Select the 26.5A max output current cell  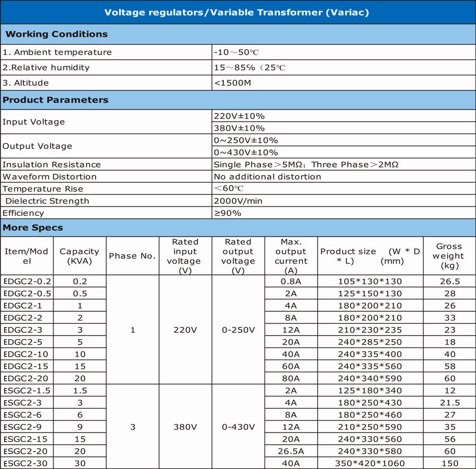pyautogui.click(x=291, y=451)
